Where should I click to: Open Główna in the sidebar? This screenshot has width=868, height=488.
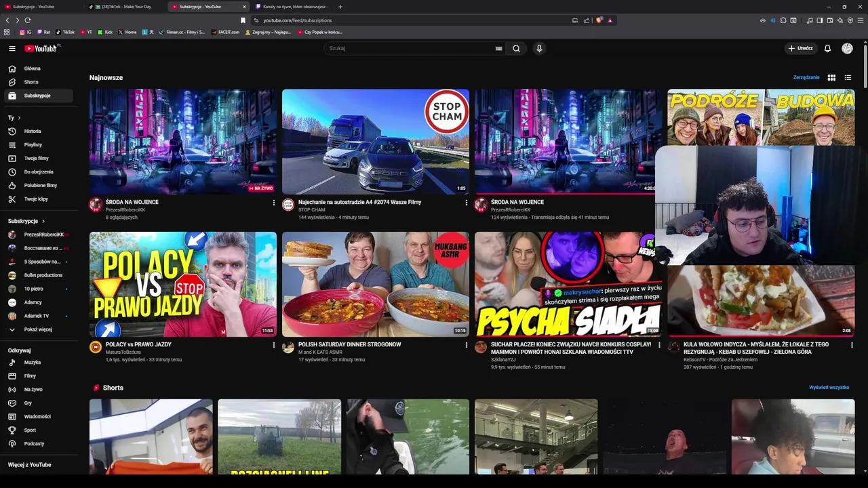point(37,68)
